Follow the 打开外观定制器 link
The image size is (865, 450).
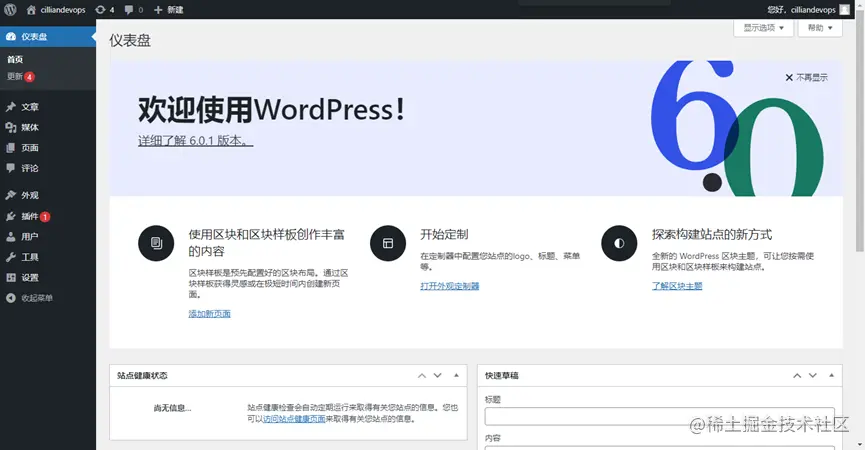pos(450,286)
